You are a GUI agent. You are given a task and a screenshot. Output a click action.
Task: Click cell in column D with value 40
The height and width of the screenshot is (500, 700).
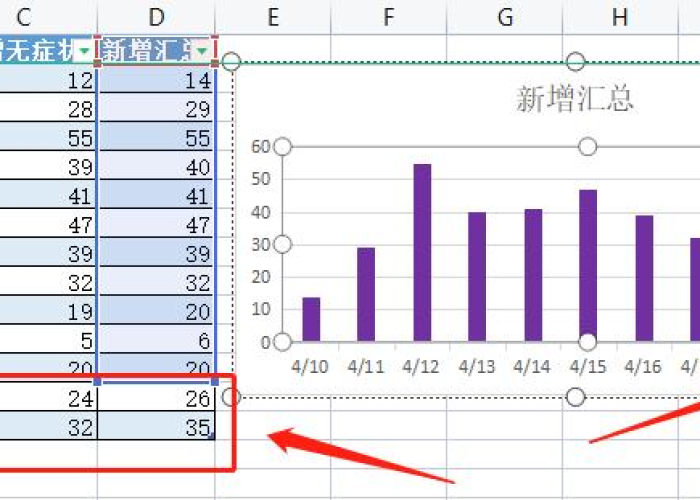tap(156, 167)
